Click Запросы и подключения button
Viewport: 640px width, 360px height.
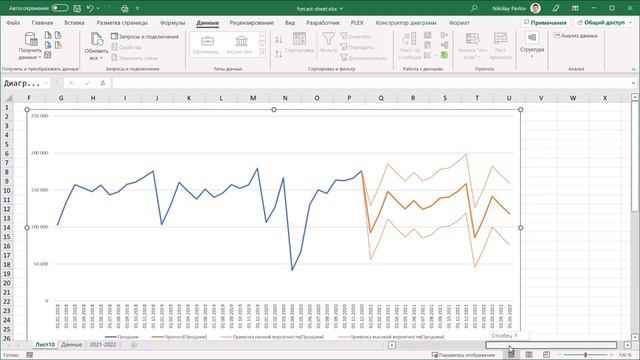point(145,37)
